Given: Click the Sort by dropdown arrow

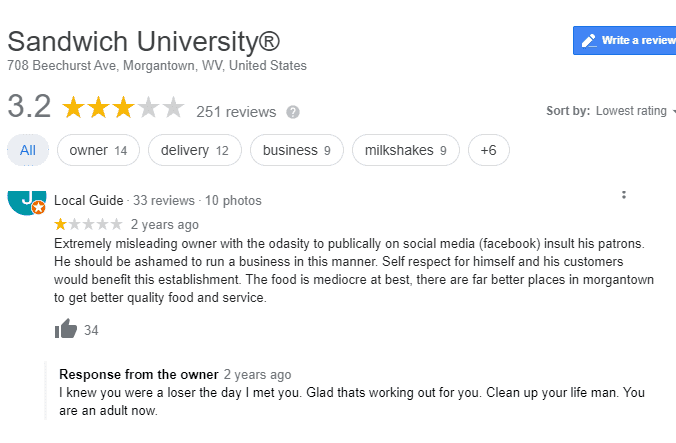Looking at the screenshot, I should pyautogui.click(x=674, y=111).
